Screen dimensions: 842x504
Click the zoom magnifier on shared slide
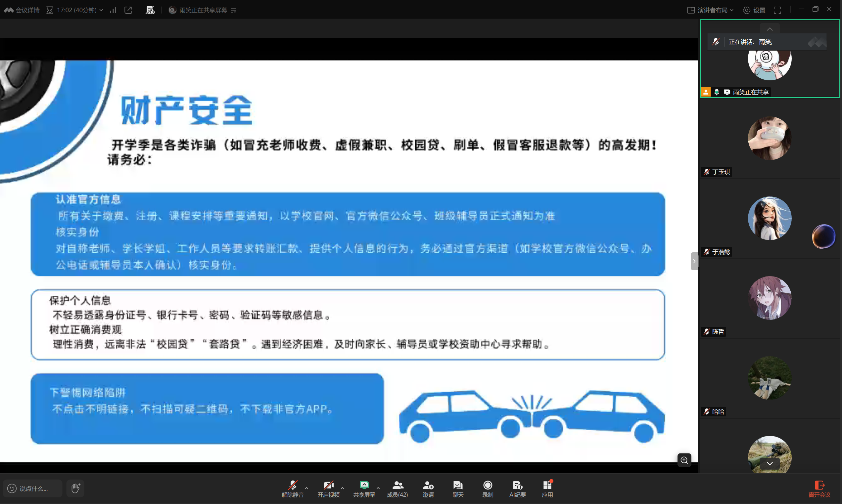tap(684, 460)
